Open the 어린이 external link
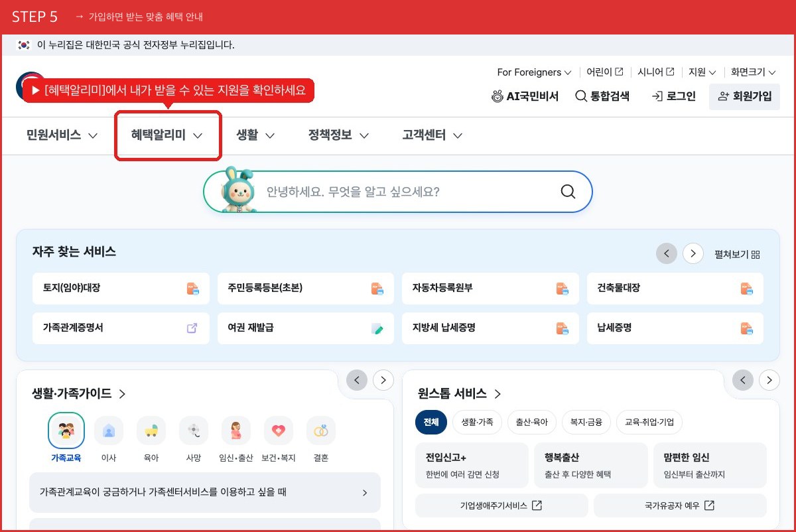 click(604, 72)
